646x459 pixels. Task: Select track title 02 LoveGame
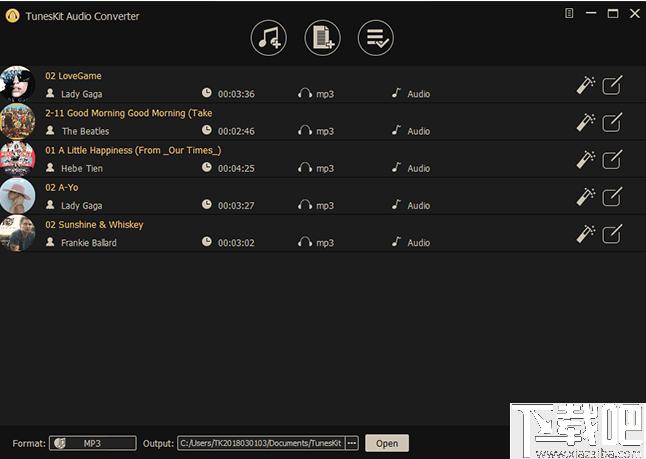73,76
